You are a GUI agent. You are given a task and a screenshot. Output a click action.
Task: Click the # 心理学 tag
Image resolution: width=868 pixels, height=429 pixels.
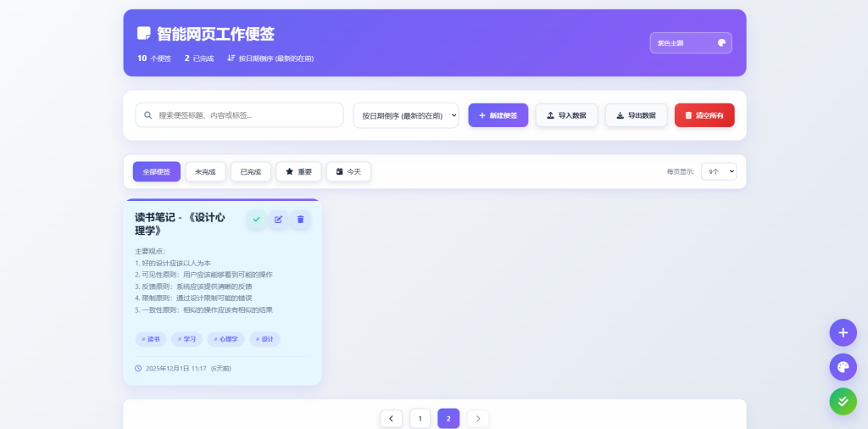pyautogui.click(x=225, y=339)
